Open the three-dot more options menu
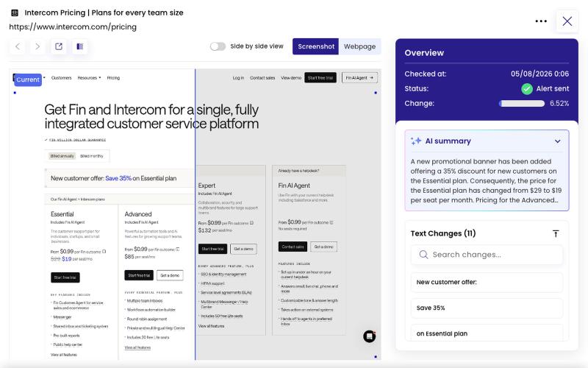 pyautogui.click(x=541, y=21)
